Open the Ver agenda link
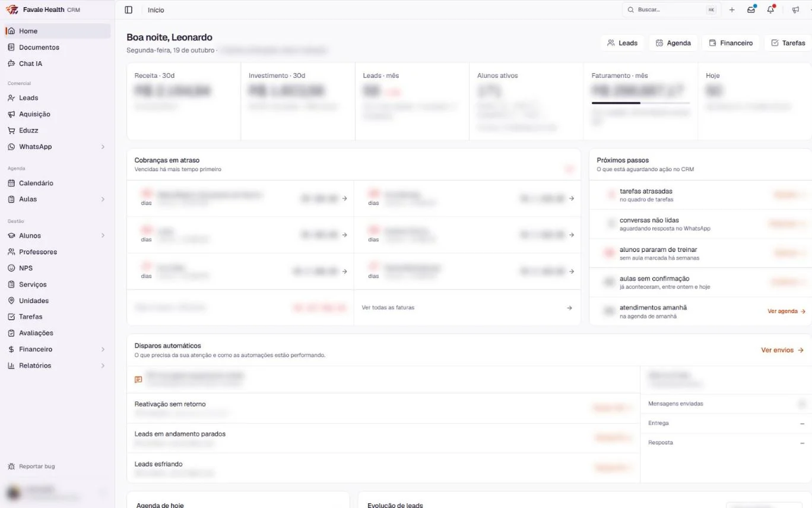 point(786,311)
